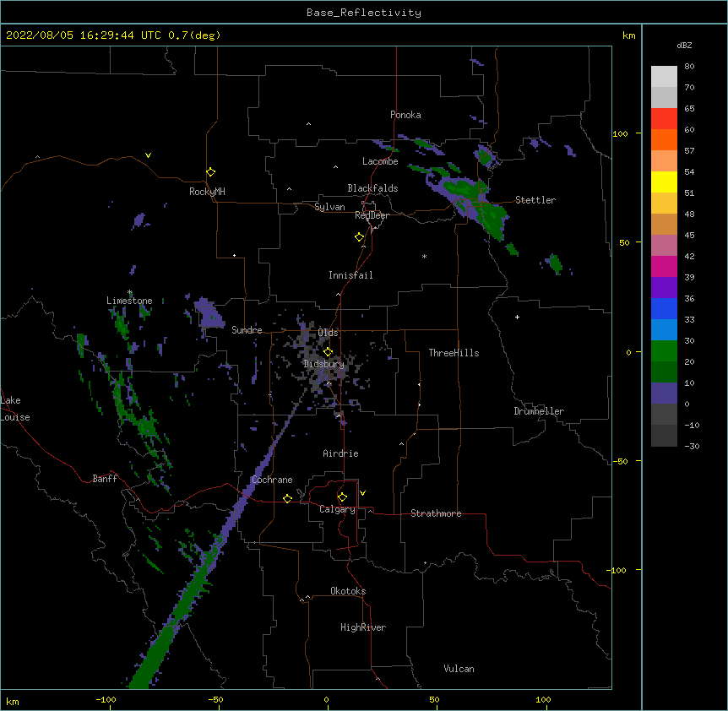
Task: Click the Base_Reflectivity title
Action: (x=364, y=13)
